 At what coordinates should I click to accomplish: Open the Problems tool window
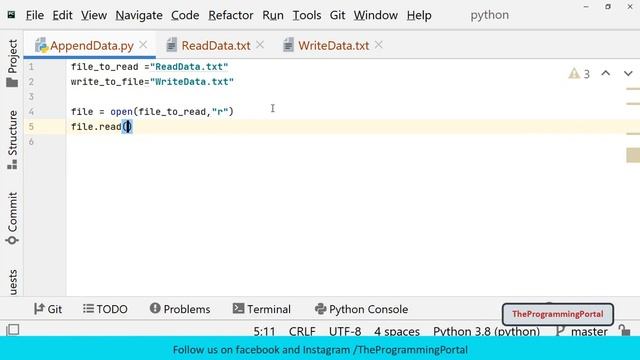pos(180,309)
